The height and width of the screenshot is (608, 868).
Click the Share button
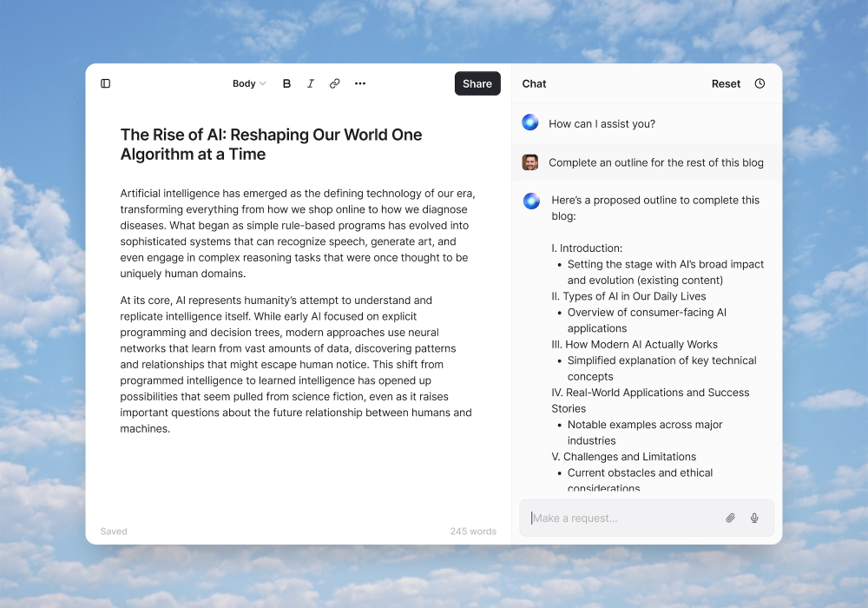477,83
